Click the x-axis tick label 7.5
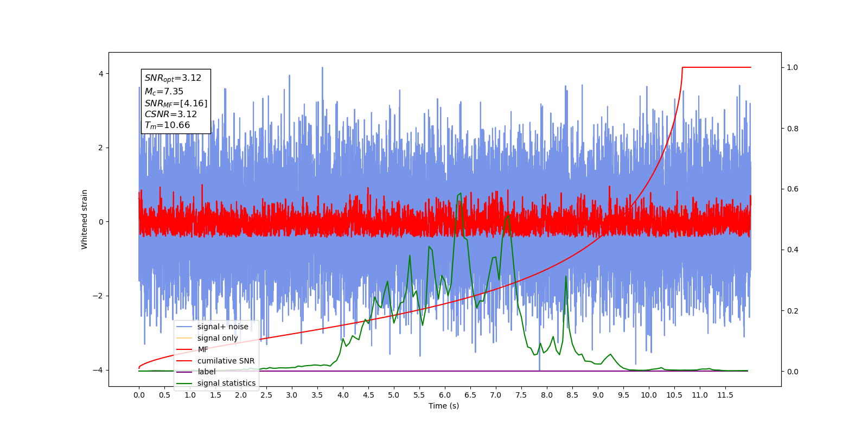This screenshot has height=434, width=868. (521, 395)
